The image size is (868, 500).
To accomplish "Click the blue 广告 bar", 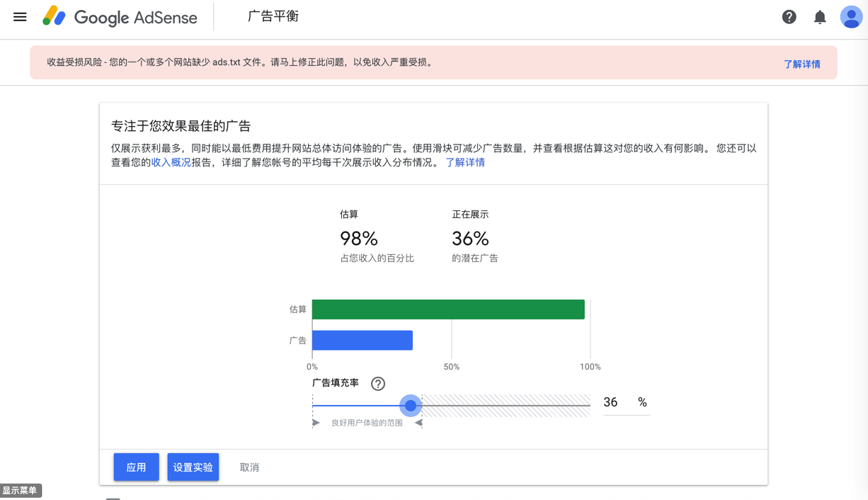I will pyautogui.click(x=362, y=341).
